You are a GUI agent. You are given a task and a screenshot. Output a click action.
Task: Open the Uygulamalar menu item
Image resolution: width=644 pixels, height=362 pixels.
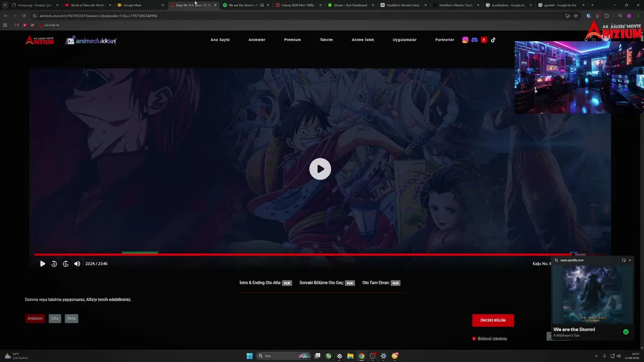[x=405, y=40]
